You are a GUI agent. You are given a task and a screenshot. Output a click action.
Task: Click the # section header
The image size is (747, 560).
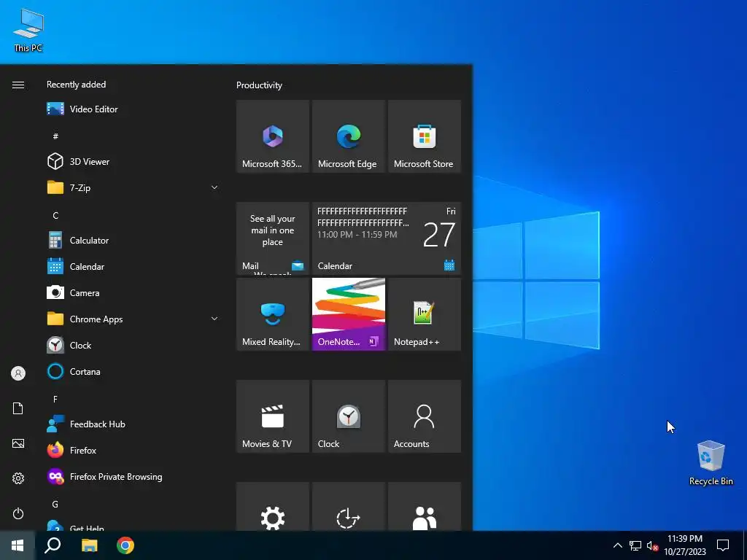tap(55, 136)
